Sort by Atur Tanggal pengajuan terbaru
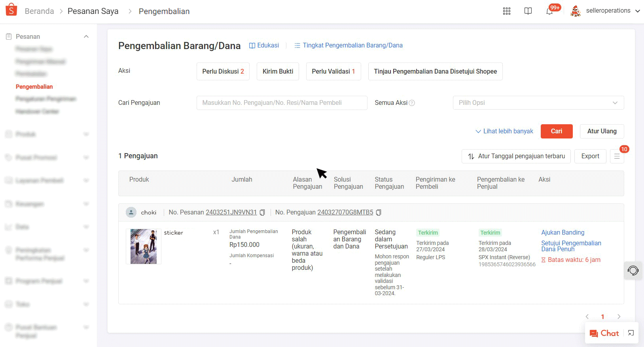Image resolution: width=644 pixels, height=347 pixels. pyautogui.click(x=516, y=156)
